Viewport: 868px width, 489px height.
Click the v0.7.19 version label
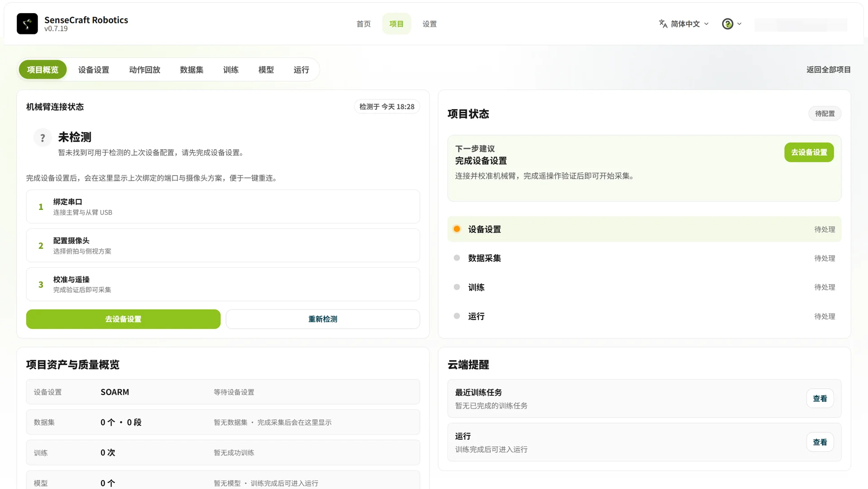[x=56, y=28]
